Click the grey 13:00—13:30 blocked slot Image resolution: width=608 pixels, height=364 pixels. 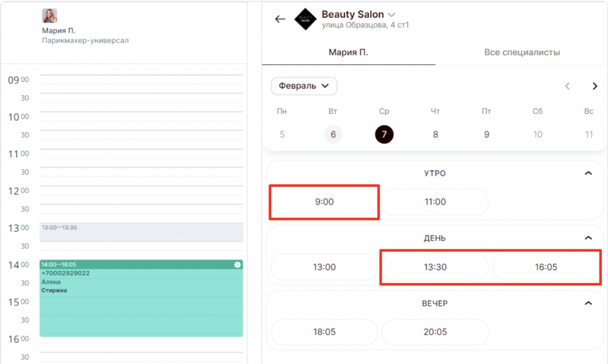(x=141, y=232)
